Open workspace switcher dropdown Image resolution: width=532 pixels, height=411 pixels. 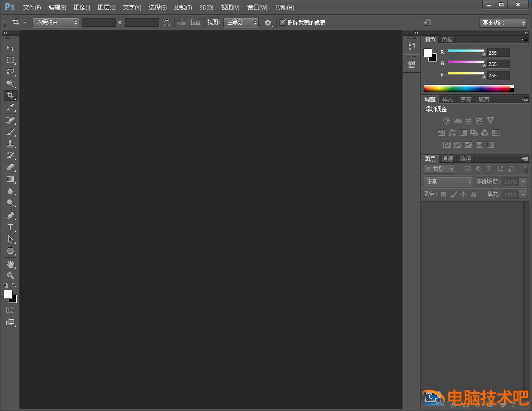[503, 23]
